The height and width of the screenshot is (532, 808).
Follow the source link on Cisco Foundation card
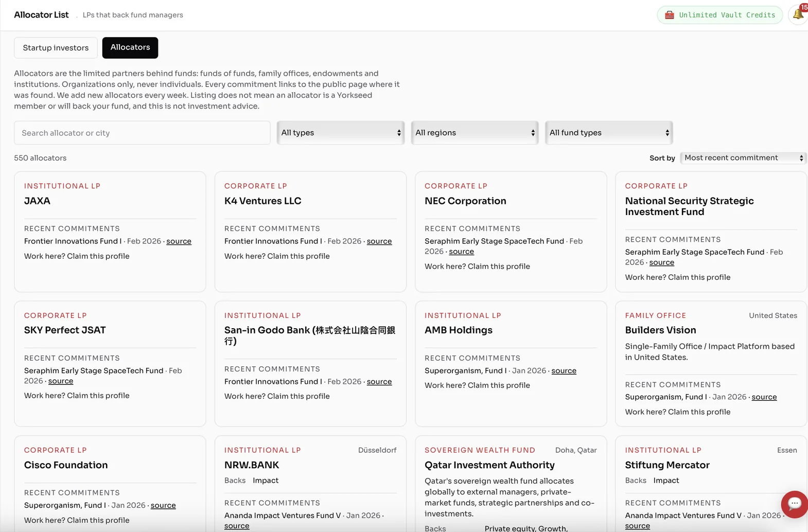163,506
